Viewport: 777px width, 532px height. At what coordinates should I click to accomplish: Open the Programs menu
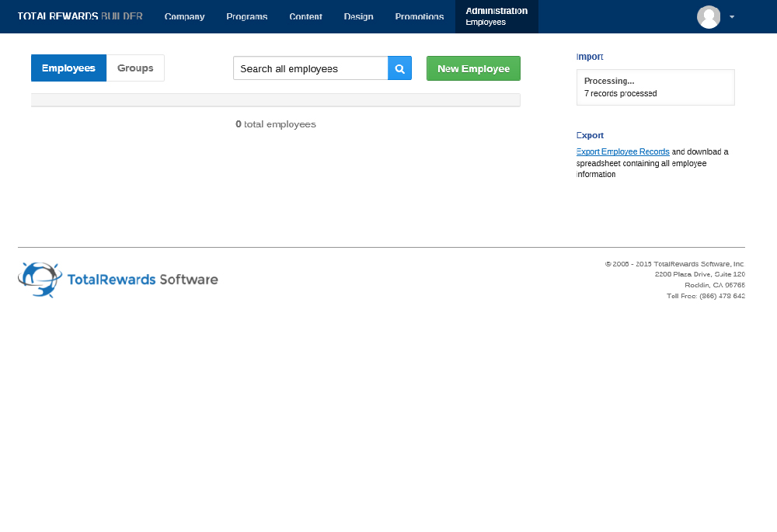coord(247,16)
